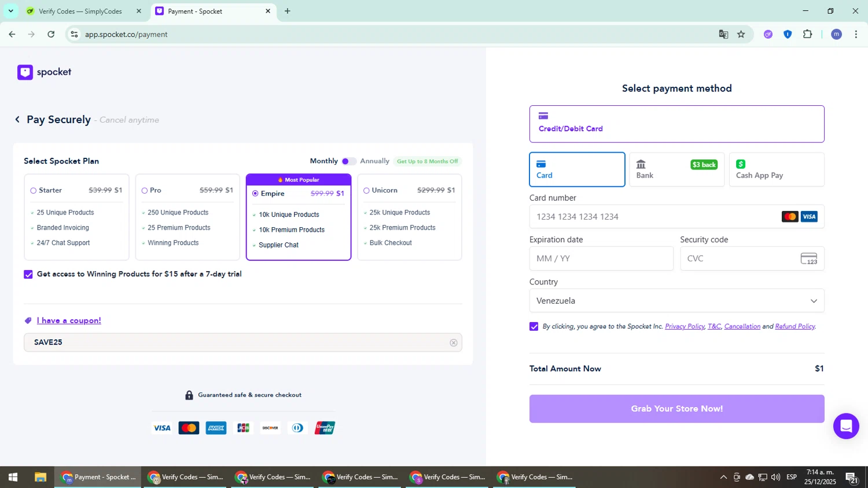
Task: Click the Most Popular banner
Action: (x=299, y=180)
